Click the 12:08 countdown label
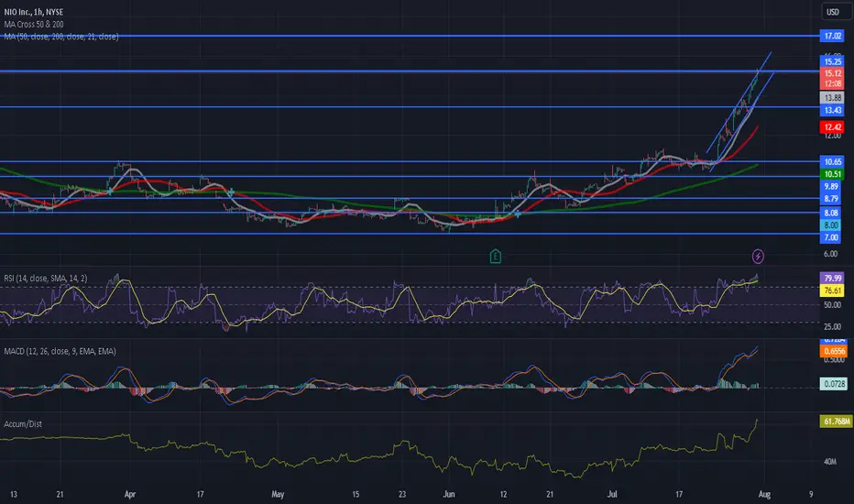The width and height of the screenshot is (854, 504). click(833, 83)
